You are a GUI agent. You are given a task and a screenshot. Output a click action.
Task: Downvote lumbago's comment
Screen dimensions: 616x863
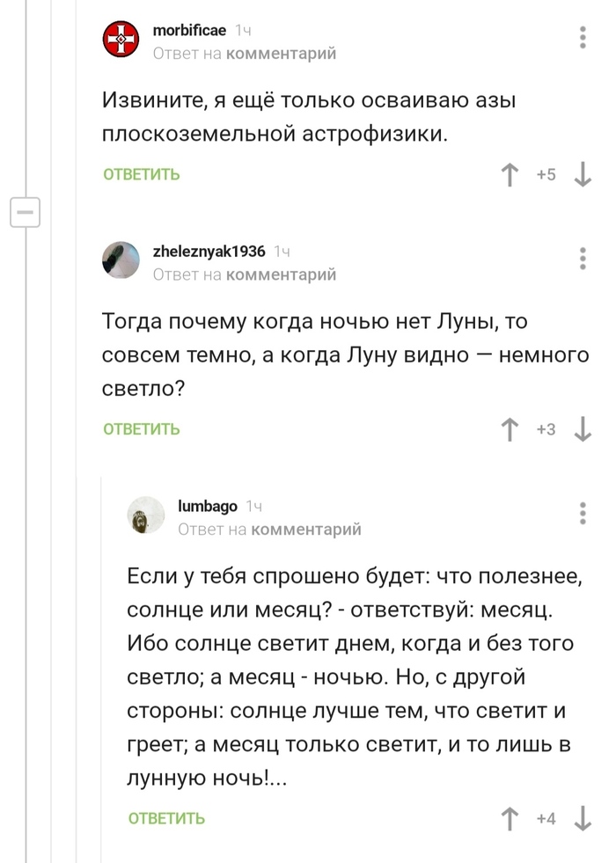tap(582, 819)
